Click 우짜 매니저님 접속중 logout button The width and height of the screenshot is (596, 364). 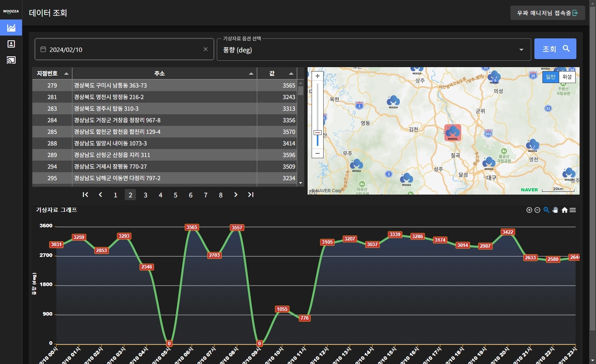[x=548, y=13]
